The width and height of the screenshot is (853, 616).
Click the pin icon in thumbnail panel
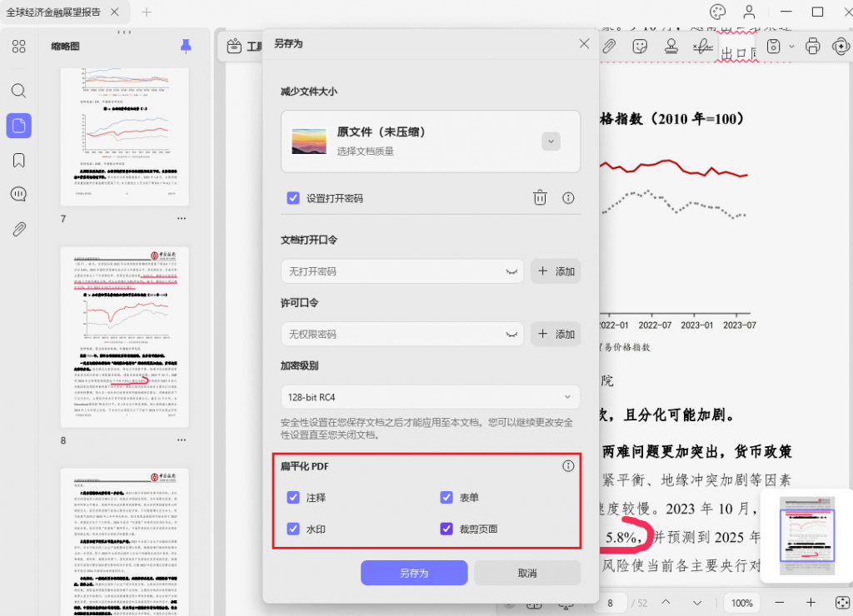[186, 47]
